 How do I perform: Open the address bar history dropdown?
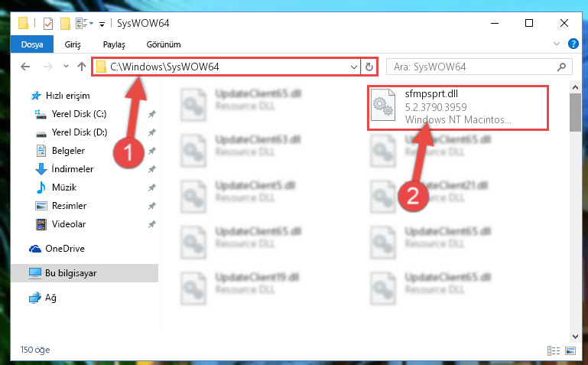(353, 67)
